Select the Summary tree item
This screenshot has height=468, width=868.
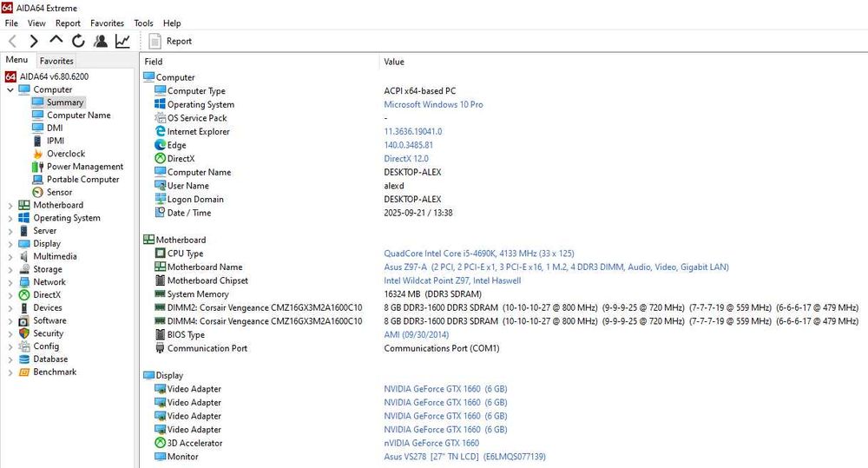point(65,102)
